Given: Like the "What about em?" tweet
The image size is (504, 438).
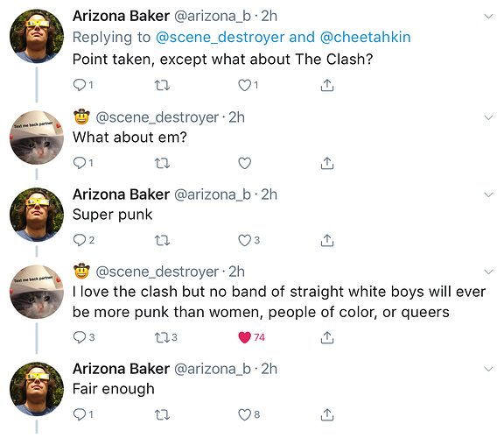Looking at the screenshot, I should point(245,164).
